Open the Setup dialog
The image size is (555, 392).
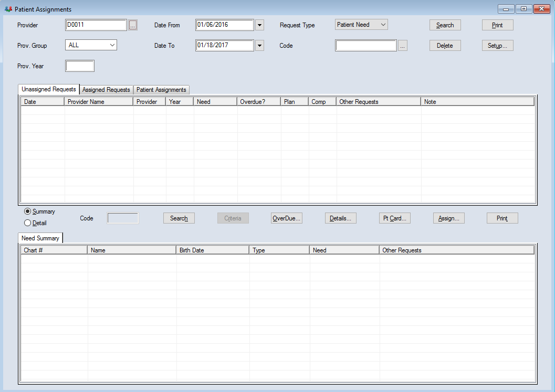tap(497, 46)
